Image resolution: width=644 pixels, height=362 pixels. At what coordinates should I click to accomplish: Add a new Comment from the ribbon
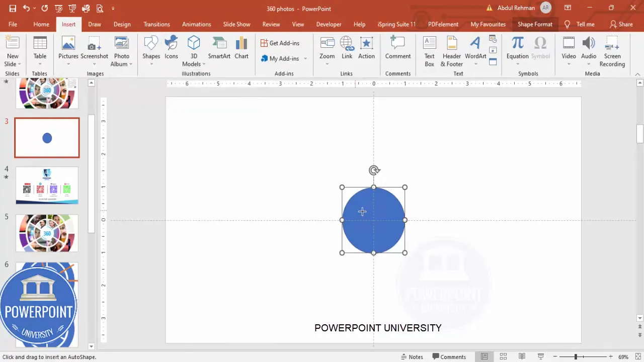[x=398, y=48]
